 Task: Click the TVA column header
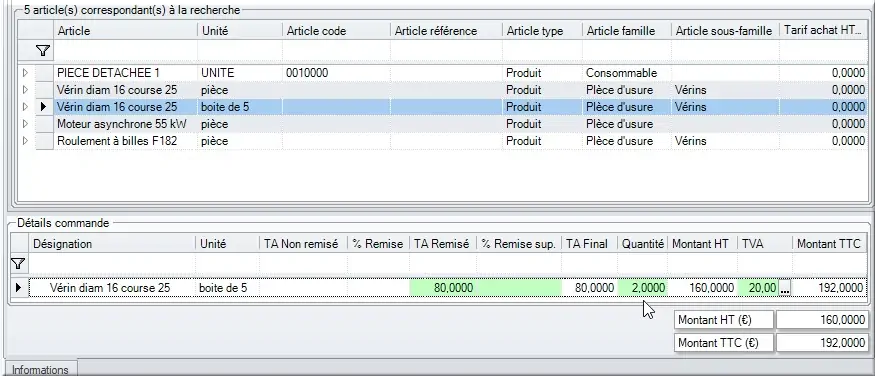pyautogui.click(x=765, y=244)
